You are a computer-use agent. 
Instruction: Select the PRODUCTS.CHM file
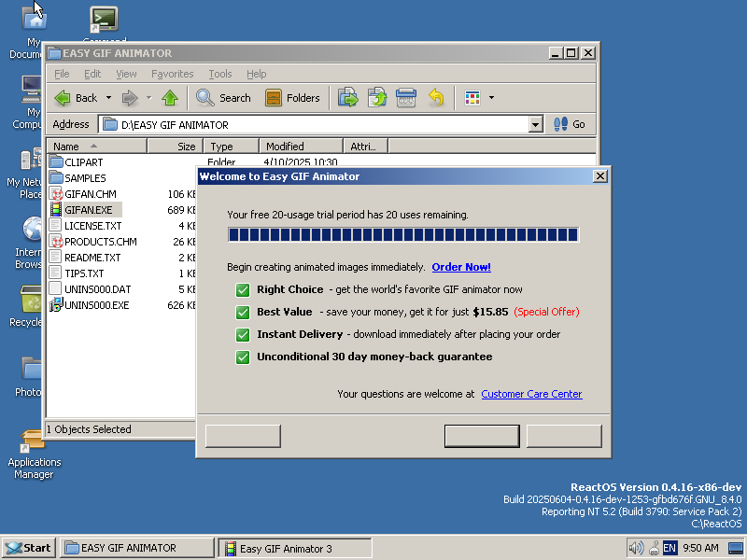click(93, 242)
